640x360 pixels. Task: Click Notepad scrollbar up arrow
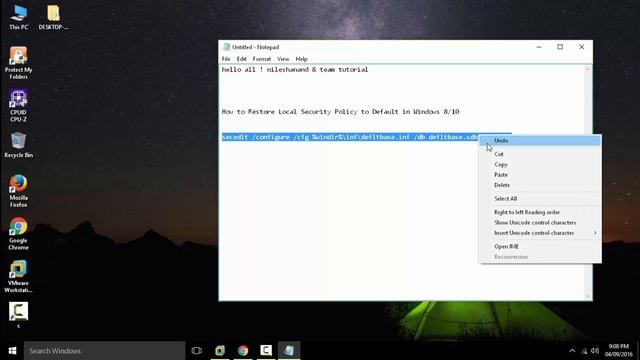[588, 69]
